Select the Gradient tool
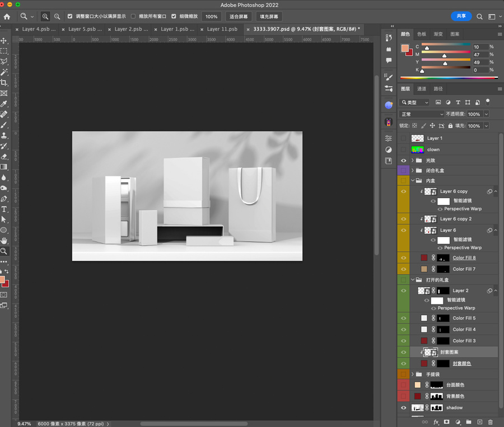The image size is (504, 427). click(4, 167)
